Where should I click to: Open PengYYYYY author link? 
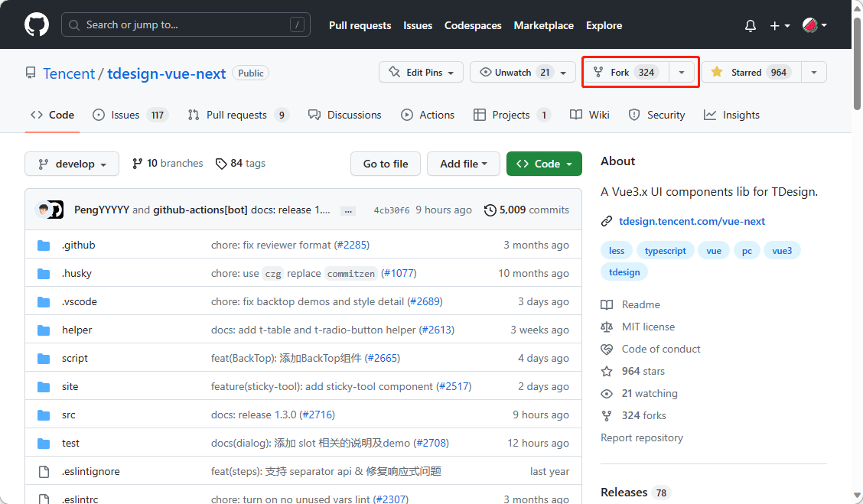click(x=102, y=210)
